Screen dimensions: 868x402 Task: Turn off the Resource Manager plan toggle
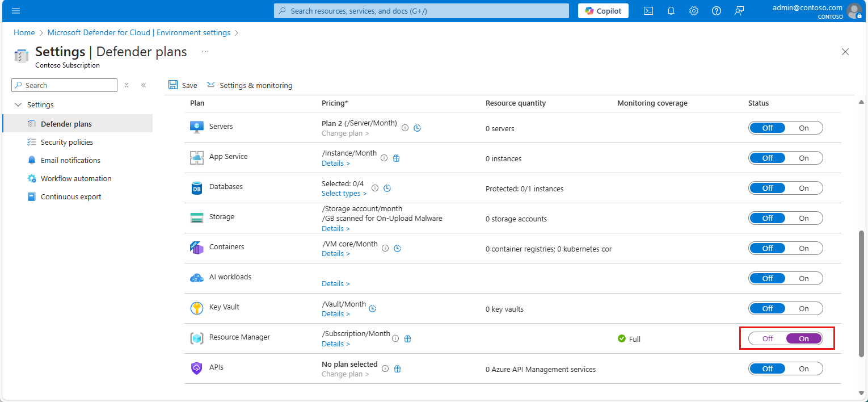pyautogui.click(x=768, y=339)
